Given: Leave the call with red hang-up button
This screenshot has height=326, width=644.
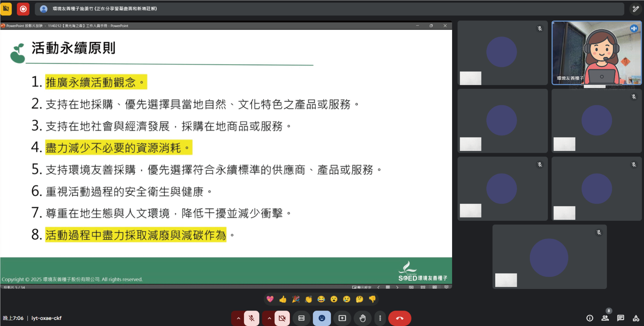Looking at the screenshot, I should [400, 318].
